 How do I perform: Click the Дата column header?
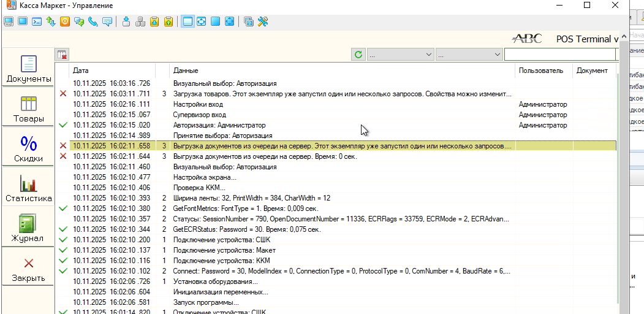click(x=112, y=71)
